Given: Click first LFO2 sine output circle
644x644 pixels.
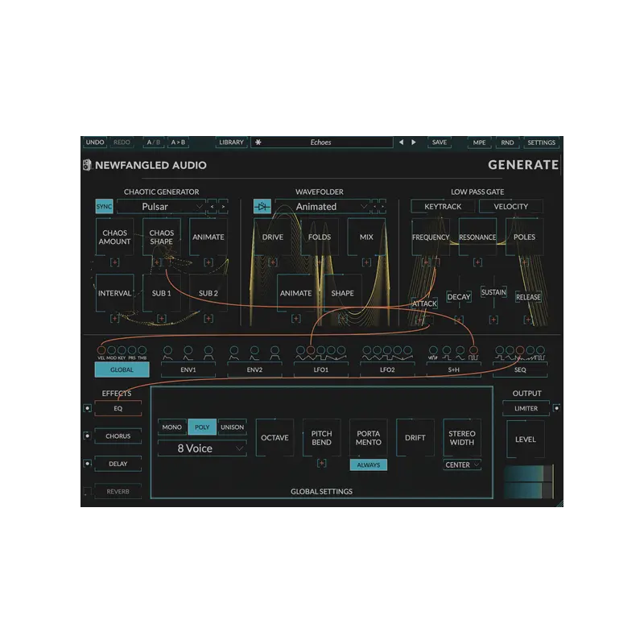Looking at the screenshot, I should pos(367,350).
